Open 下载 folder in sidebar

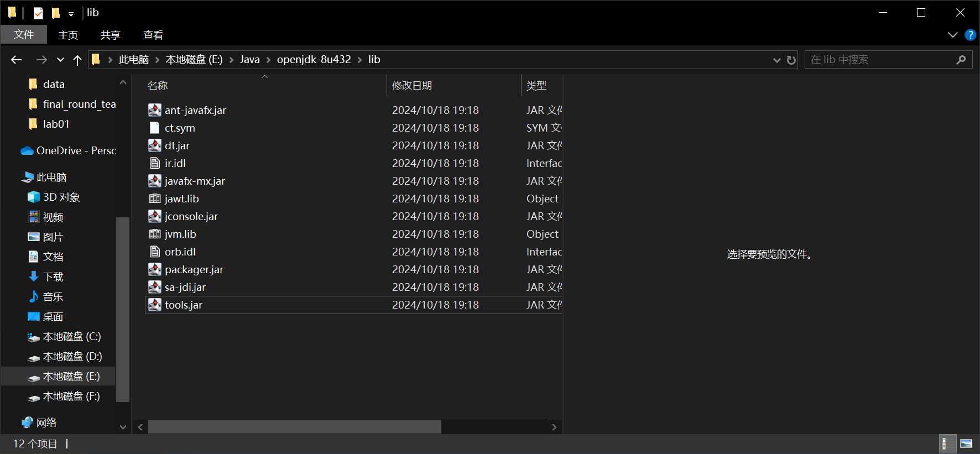45,276
